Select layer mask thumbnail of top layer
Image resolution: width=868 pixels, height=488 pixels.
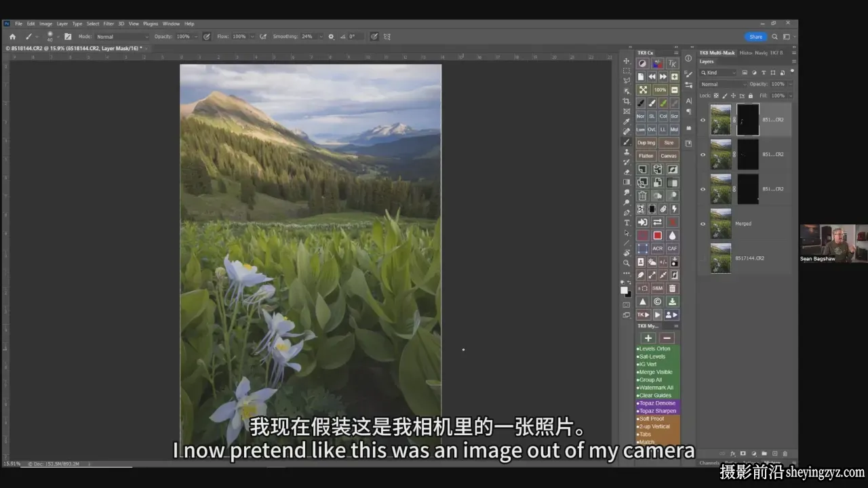(748, 119)
